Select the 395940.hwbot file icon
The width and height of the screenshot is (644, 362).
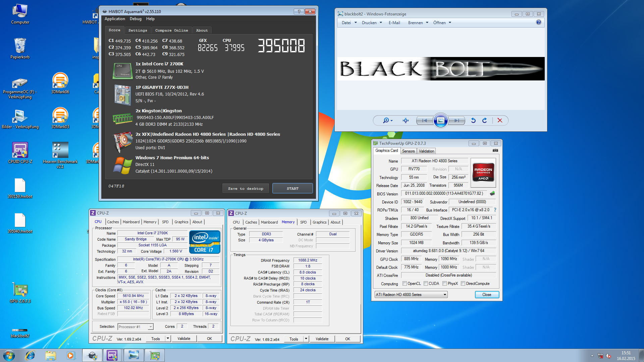[x=20, y=223]
